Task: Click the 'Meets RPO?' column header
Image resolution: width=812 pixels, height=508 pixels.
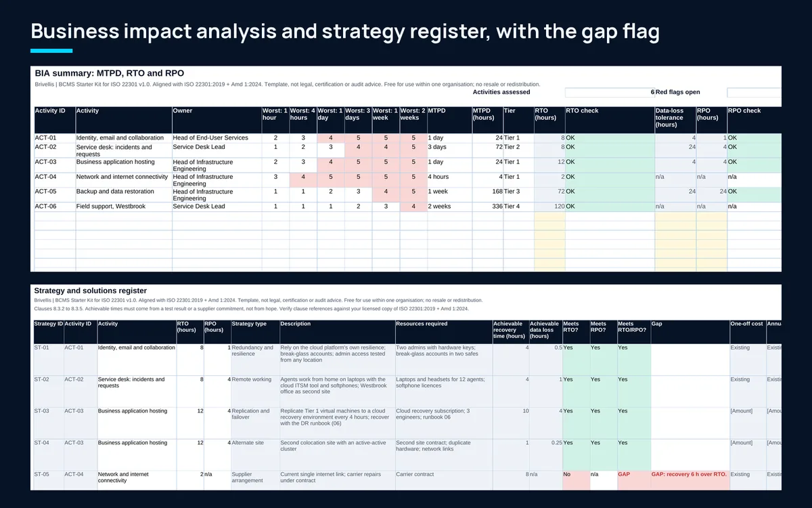Action: click(603, 331)
